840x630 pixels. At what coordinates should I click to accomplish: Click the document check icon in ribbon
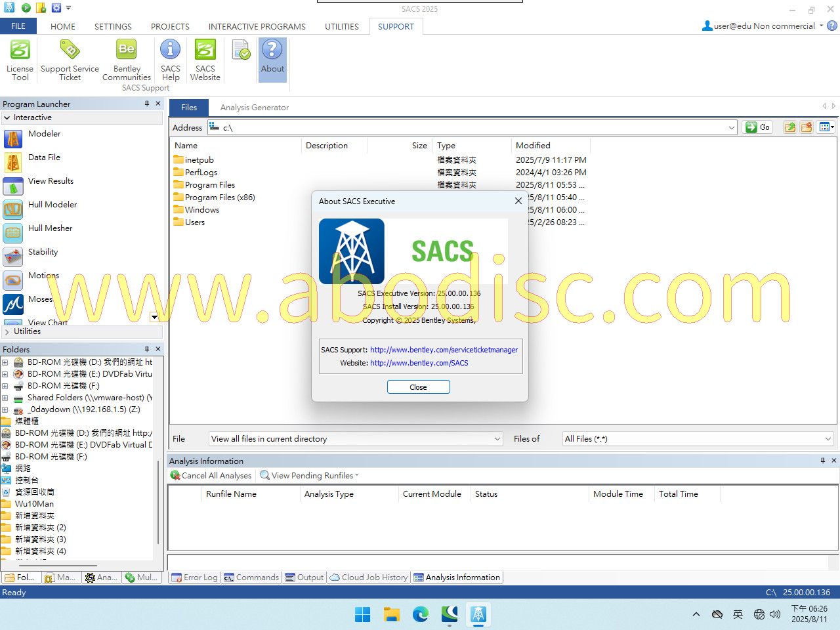[241, 50]
